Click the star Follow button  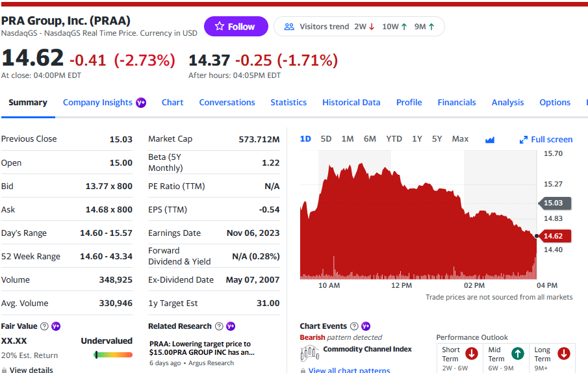pyautogui.click(x=236, y=27)
